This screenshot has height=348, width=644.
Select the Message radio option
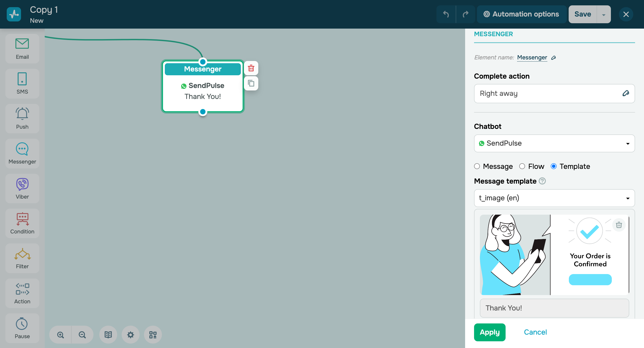coord(477,166)
